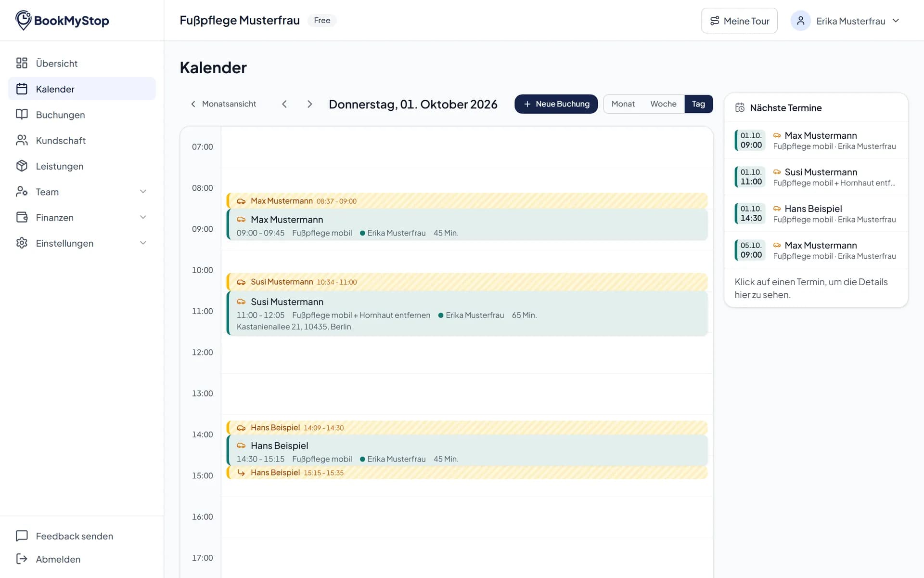924x578 pixels.
Task: Switch to Monat view
Action: pos(623,104)
